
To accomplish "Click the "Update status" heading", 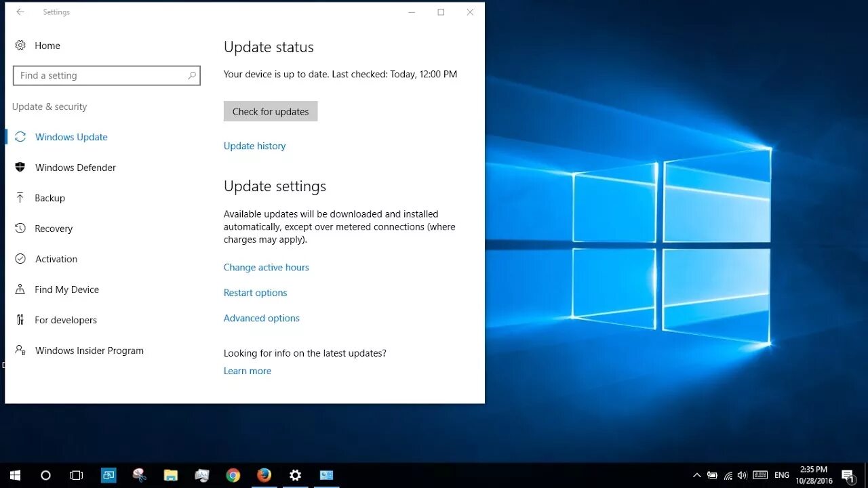I will (269, 47).
